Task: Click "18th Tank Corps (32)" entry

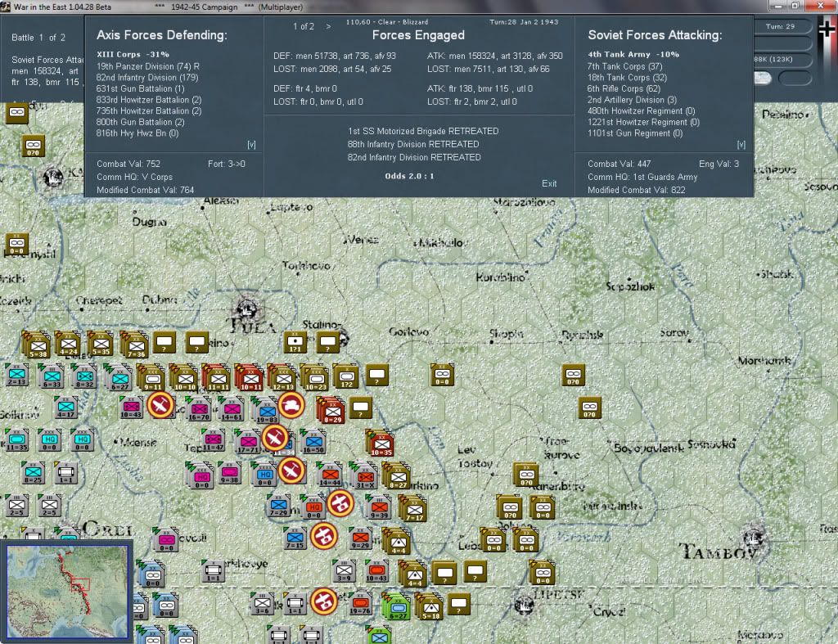Action: pos(627,78)
